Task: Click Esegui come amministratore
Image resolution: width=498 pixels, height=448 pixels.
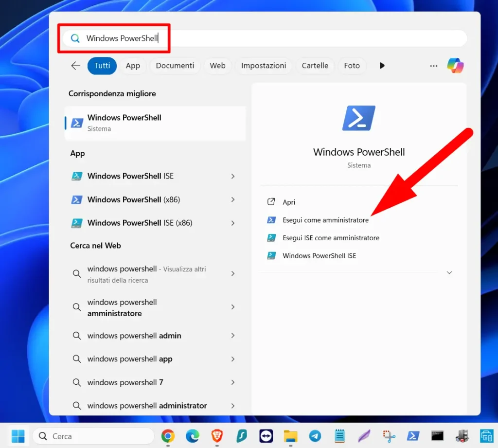Action: click(359, 220)
